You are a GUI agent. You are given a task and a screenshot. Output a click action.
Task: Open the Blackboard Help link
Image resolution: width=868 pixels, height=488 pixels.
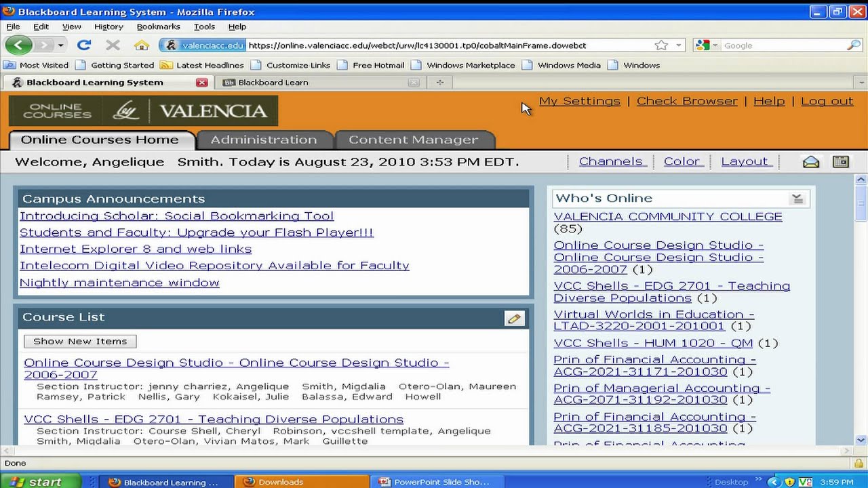point(769,101)
